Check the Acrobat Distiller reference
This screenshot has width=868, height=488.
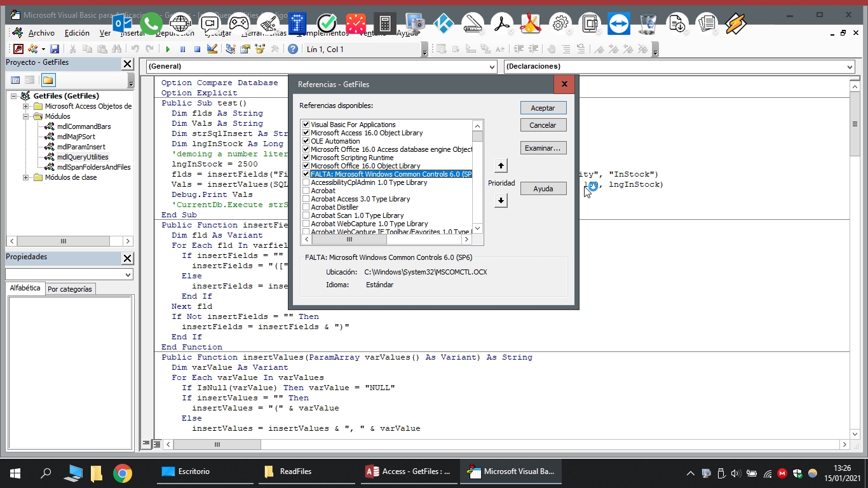(306, 207)
